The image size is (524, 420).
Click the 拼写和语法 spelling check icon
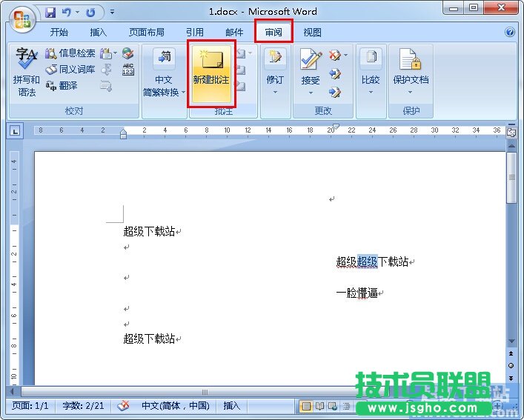27,73
